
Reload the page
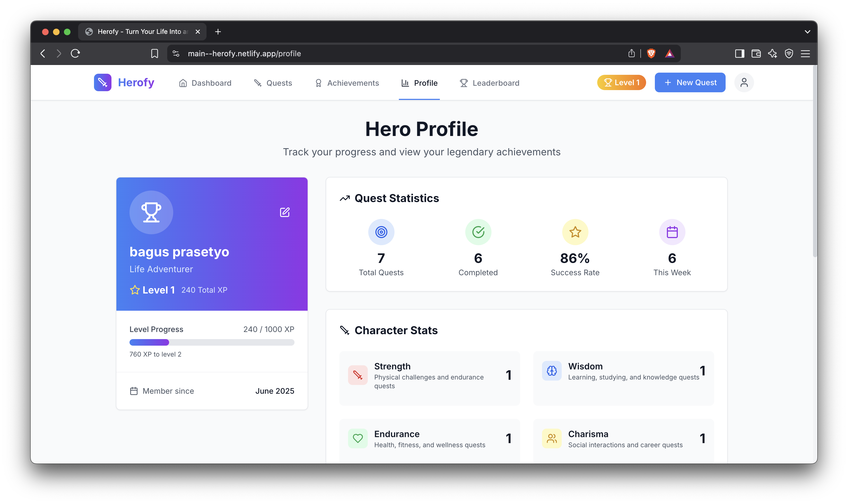click(x=75, y=53)
